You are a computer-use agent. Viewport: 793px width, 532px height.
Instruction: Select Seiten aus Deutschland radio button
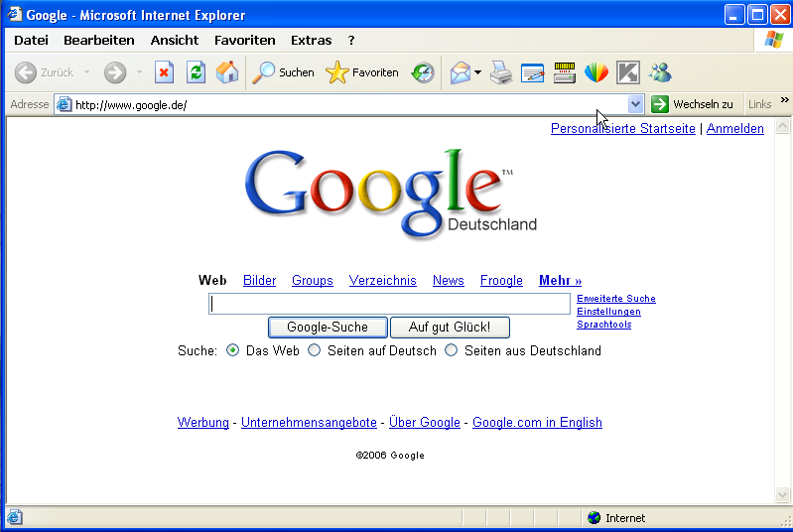[452, 350]
